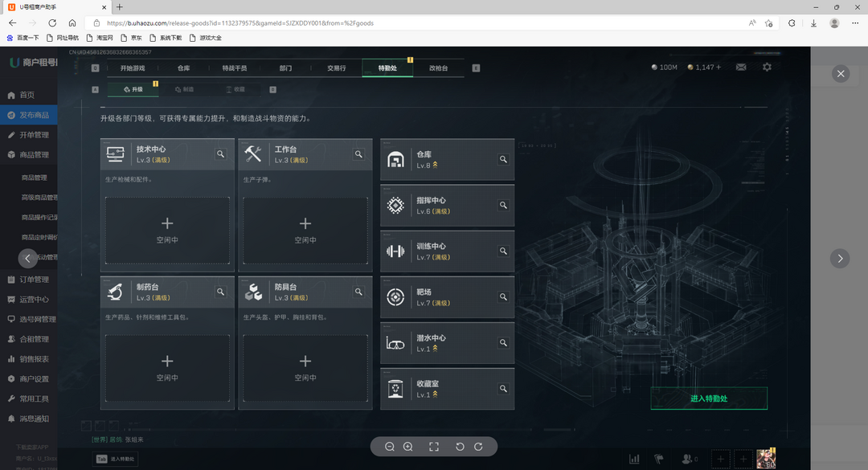Expand the 运营中心 sidebar menu
The image size is (868, 470).
tap(34, 300)
